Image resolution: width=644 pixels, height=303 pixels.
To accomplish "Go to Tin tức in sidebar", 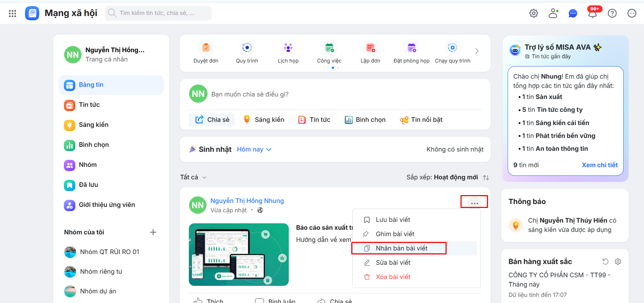I will coord(111,105).
